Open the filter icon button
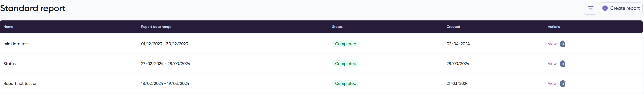644x94 pixels. [x=590, y=8]
